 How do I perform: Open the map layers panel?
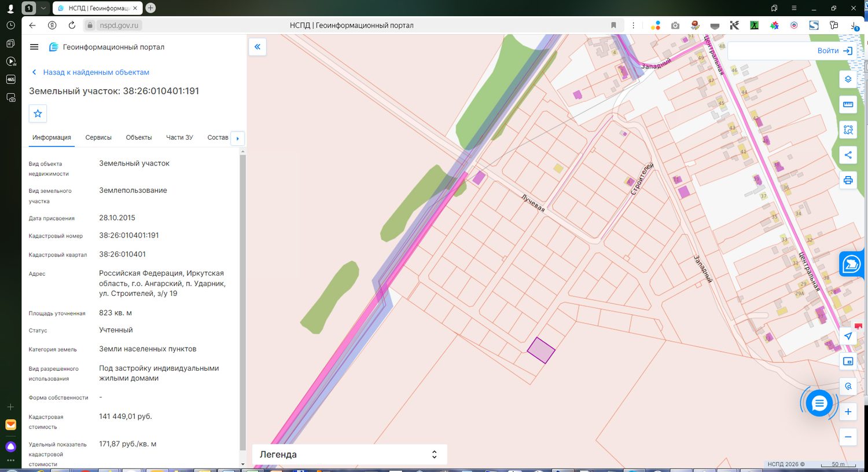(x=848, y=79)
